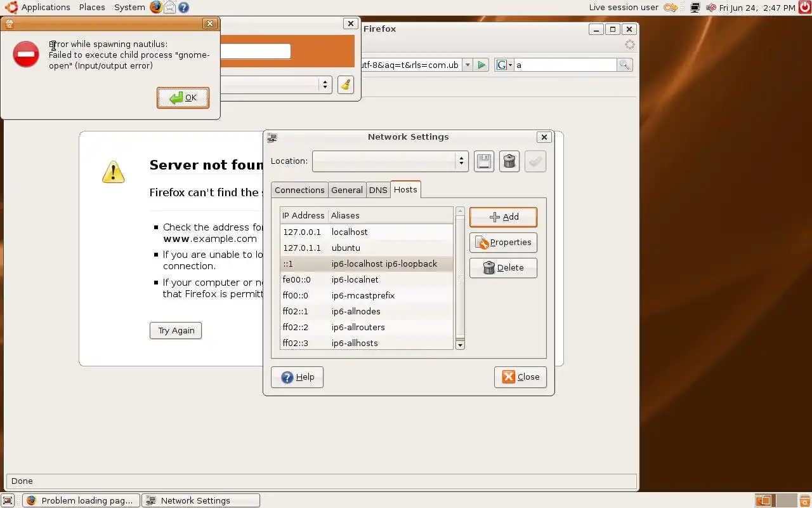Click the red error icon in the dialog

pos(26,55)
